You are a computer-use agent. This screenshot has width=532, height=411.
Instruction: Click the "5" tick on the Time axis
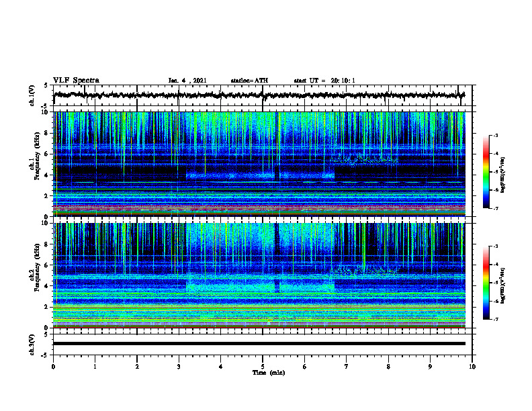click(x=263, y=367)
